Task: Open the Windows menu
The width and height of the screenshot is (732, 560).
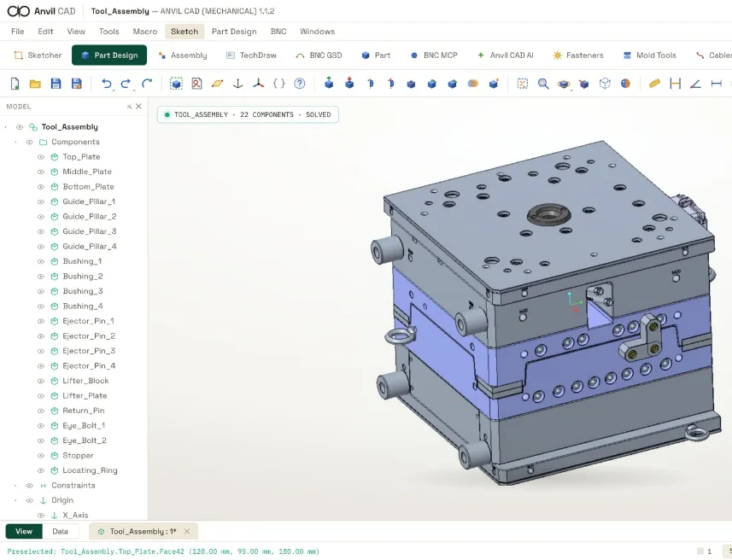Action: coord(317,32)
